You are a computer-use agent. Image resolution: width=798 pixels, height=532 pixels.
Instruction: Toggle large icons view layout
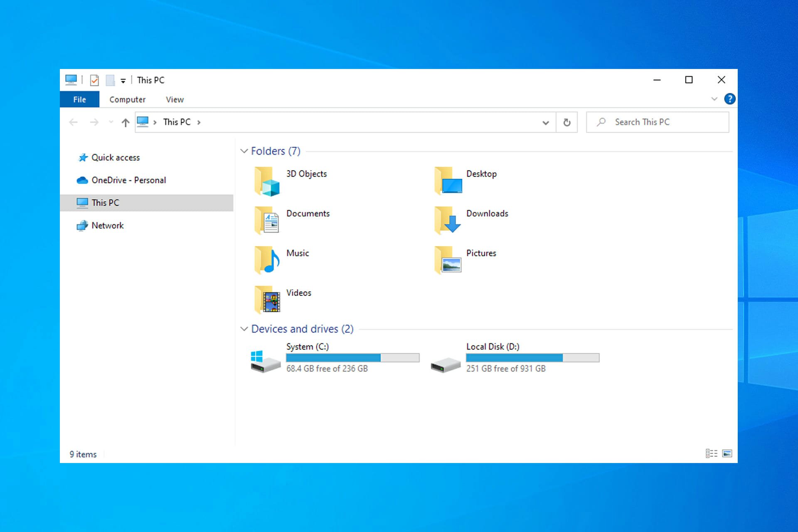point(727,453)
